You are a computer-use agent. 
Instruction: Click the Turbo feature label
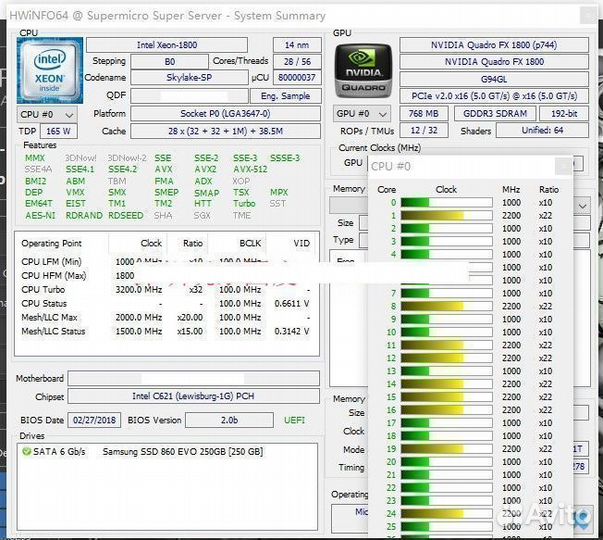click(x=244, y=203)
